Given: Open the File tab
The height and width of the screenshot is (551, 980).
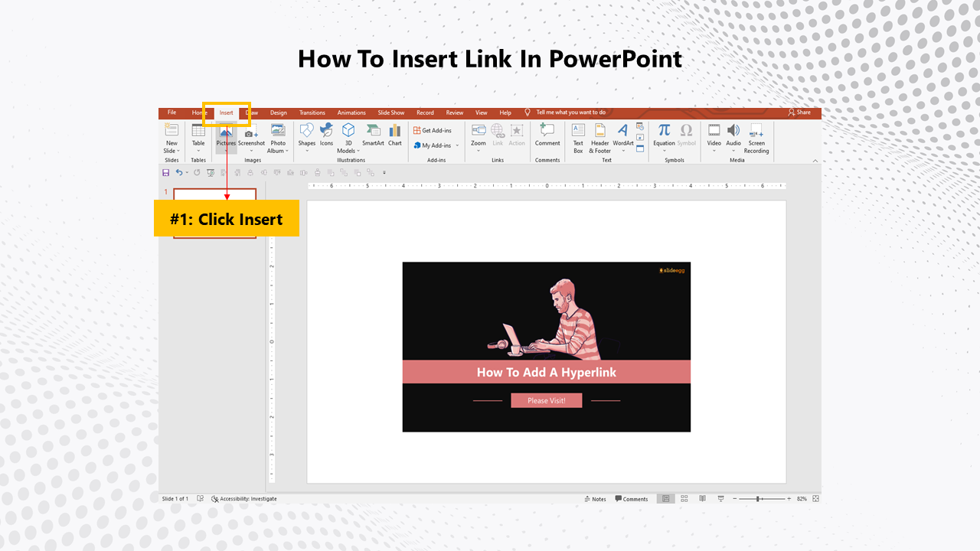Looking at the screenshot, I should tap(171, 112).
